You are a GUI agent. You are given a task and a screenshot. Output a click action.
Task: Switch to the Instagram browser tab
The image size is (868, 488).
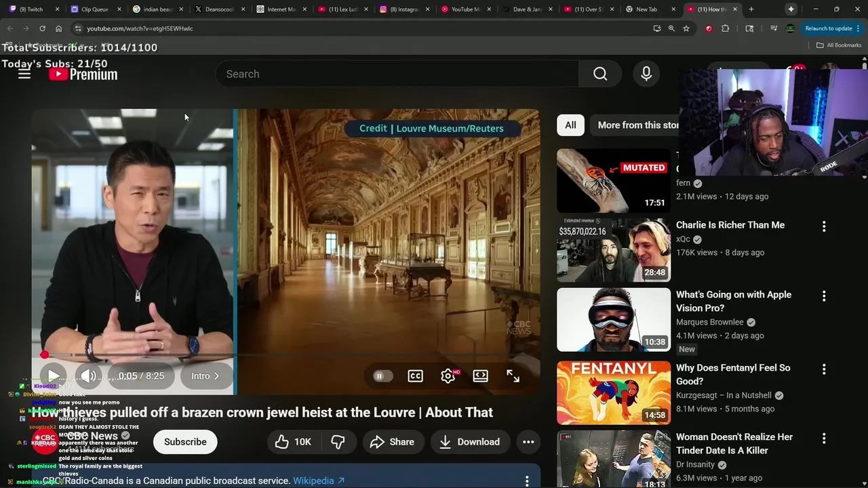tap(405, 9)
